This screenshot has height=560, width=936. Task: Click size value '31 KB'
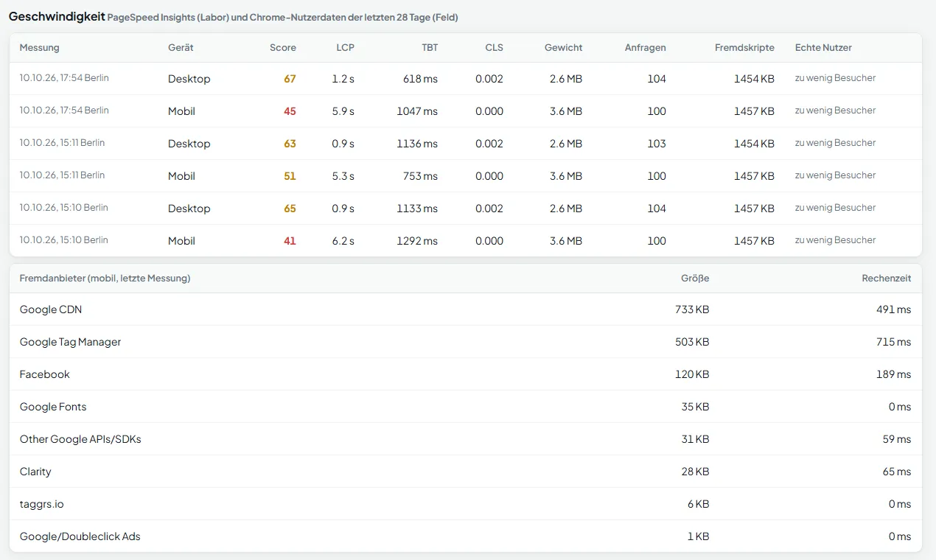click(695, 439)
